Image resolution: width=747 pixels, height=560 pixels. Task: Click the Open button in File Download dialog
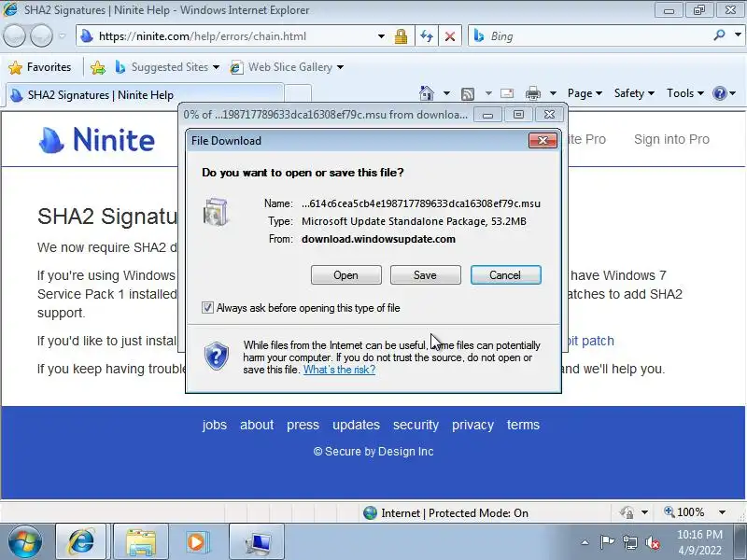[345, 275]
